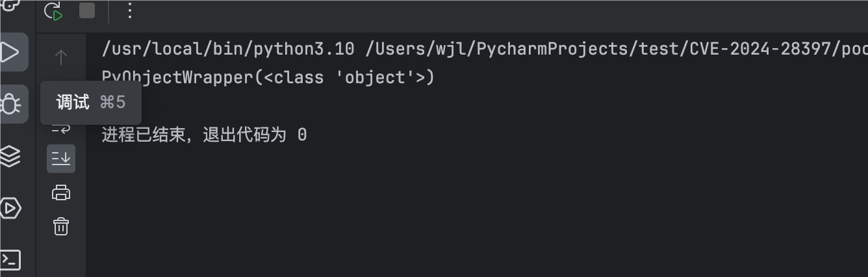Open the Run tool window icon

pos(10,52)
